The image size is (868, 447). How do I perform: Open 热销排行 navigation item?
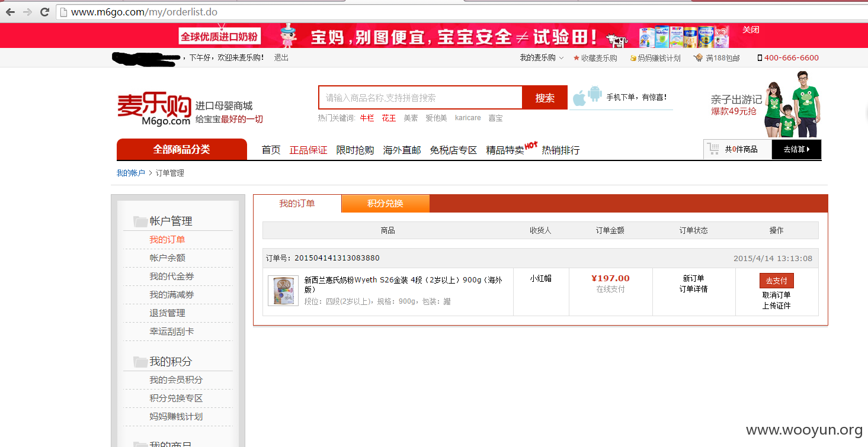560,150
